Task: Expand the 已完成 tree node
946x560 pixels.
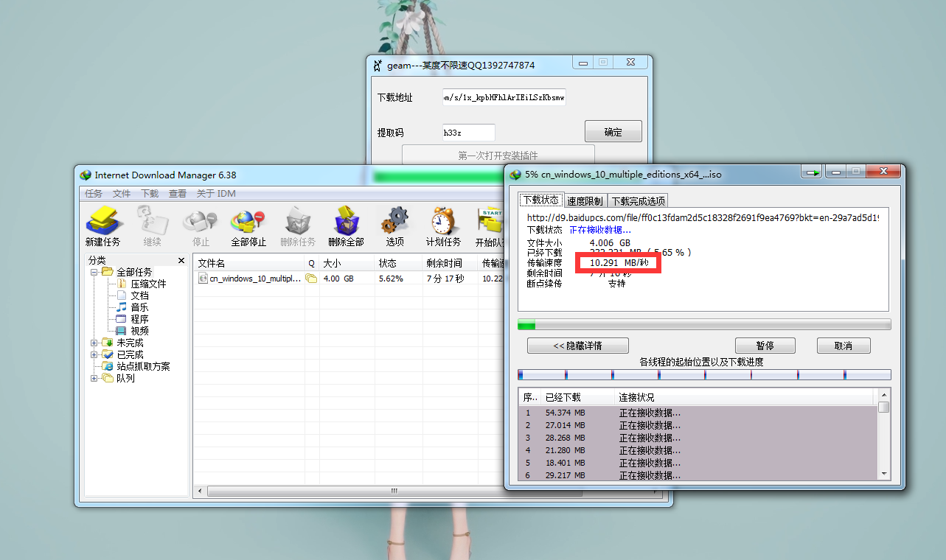Action: click(x=94, y=354)
